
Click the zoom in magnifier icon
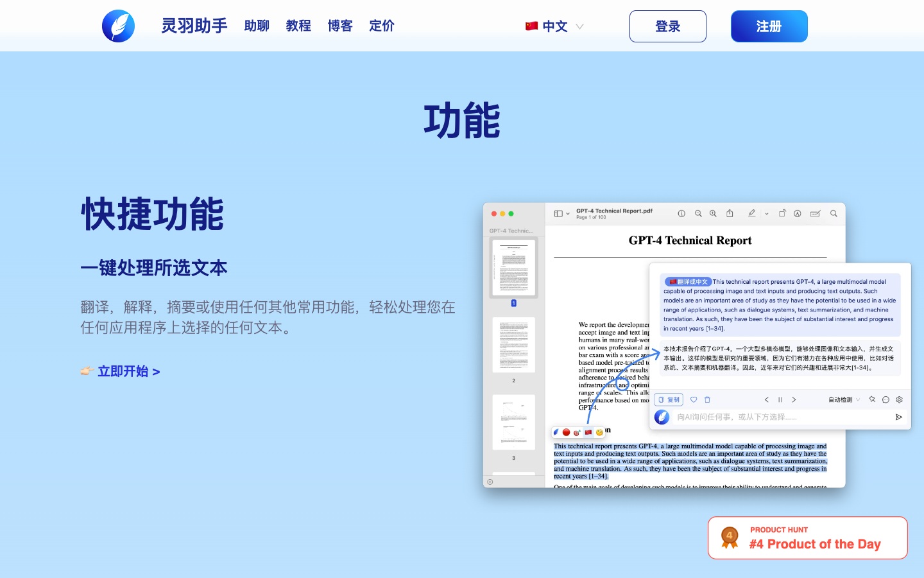[713, 214]
